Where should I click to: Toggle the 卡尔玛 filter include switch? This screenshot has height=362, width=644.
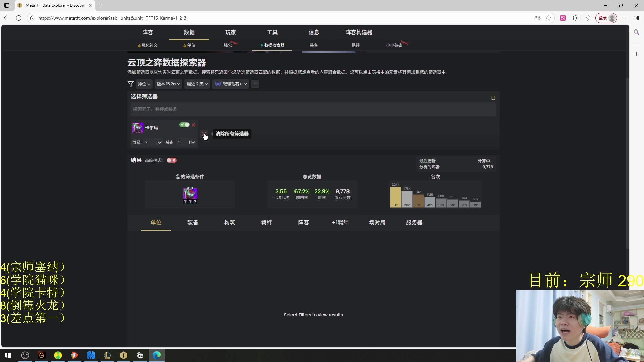pyautogui.click(x=184, y=125)
